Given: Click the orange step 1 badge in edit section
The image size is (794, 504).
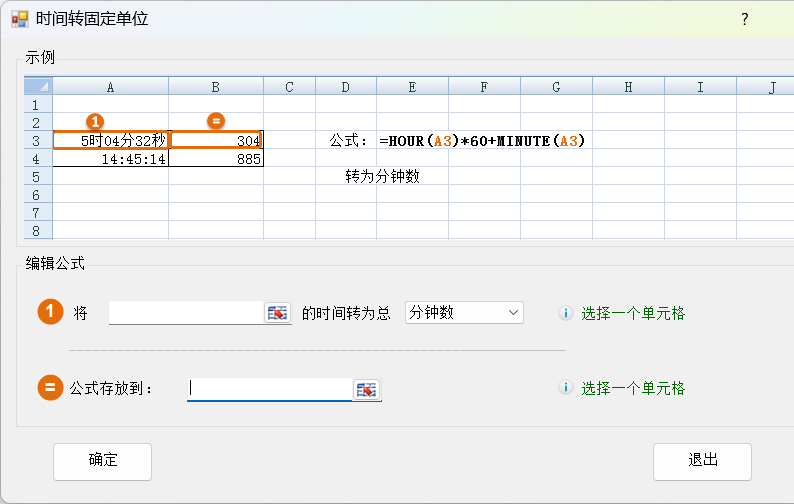Looking at the screenshot, I should pyautogui.click(x=50, y=313).
